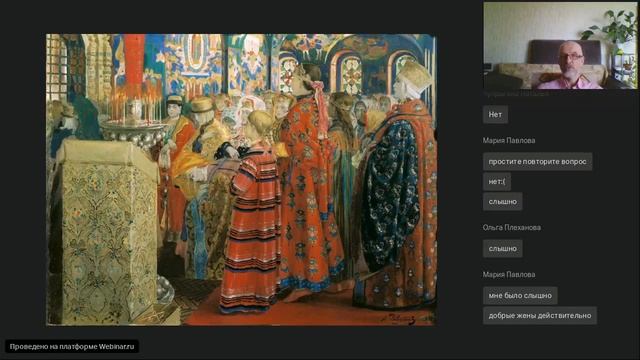Click Мария Павлова's name above 'мне было слышно'
Screen dimensions: 640x360
coord(509,275)
